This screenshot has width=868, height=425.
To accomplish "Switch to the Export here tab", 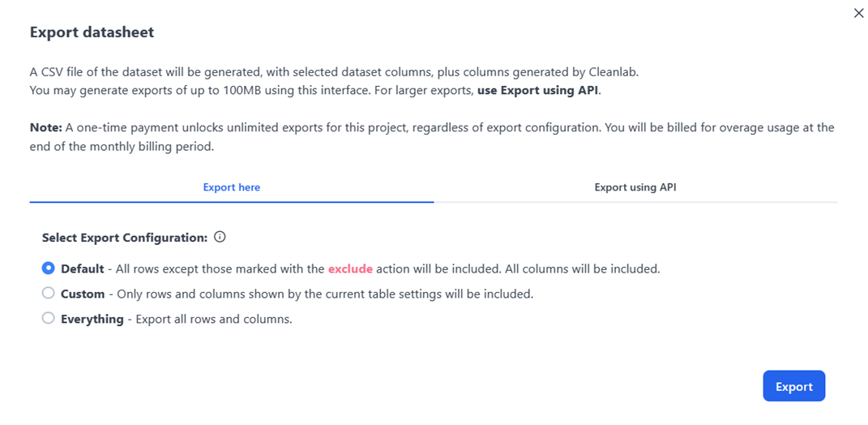I will (x=232, y=187).
